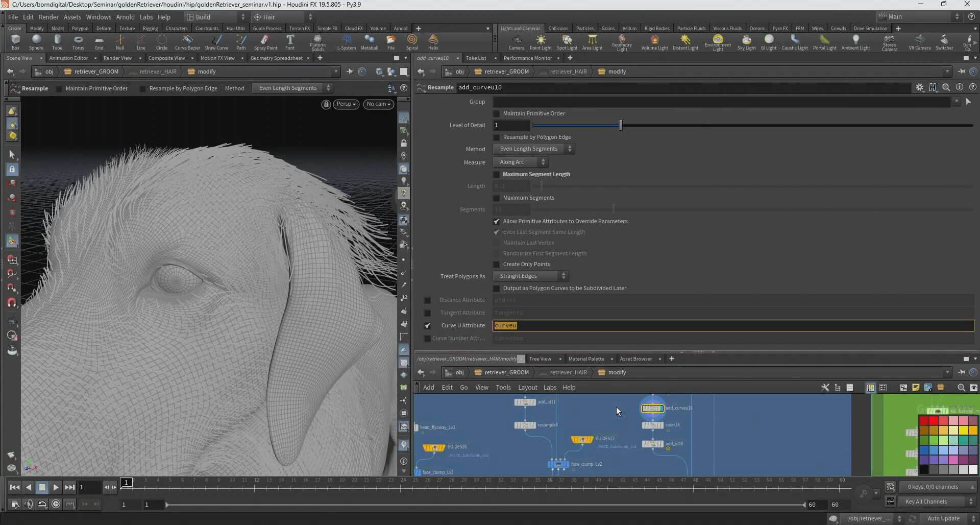Screen dimensions: 980x525
Task: Select the Draw Curve tool
Action: [216, 42]
